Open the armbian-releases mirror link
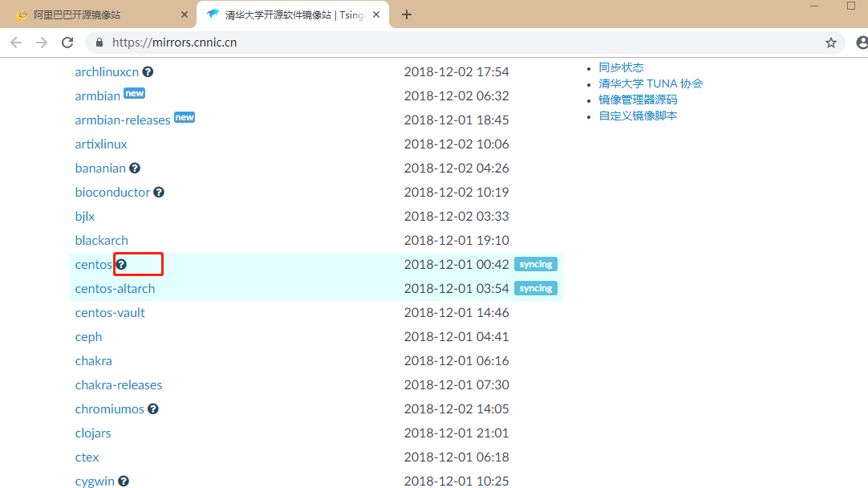 [x=123, y=120]
